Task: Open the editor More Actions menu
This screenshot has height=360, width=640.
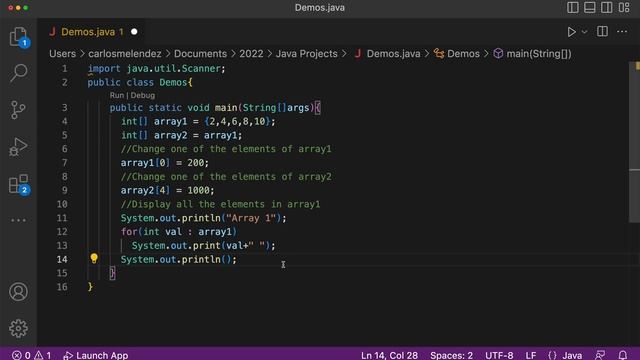Action: coord(622,32)
